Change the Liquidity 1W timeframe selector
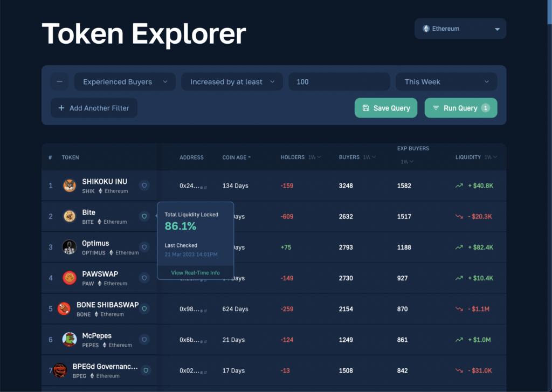 point(491,157)
